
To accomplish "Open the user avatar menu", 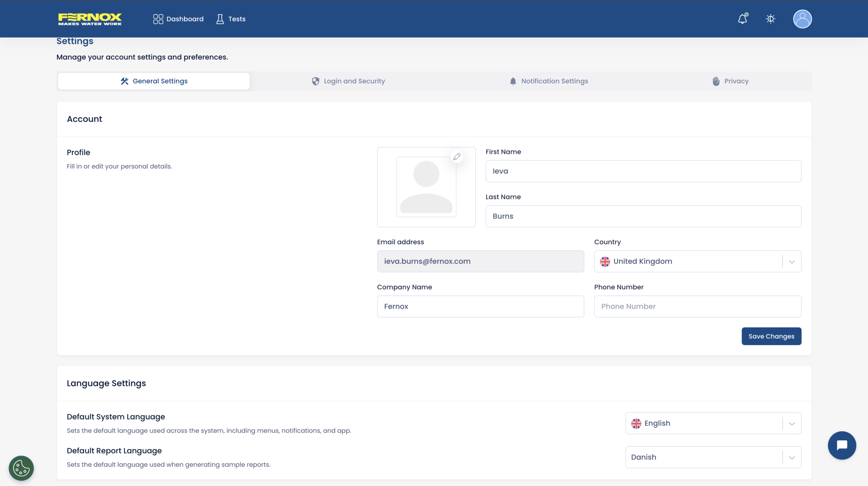I will (x=802, y=19).
